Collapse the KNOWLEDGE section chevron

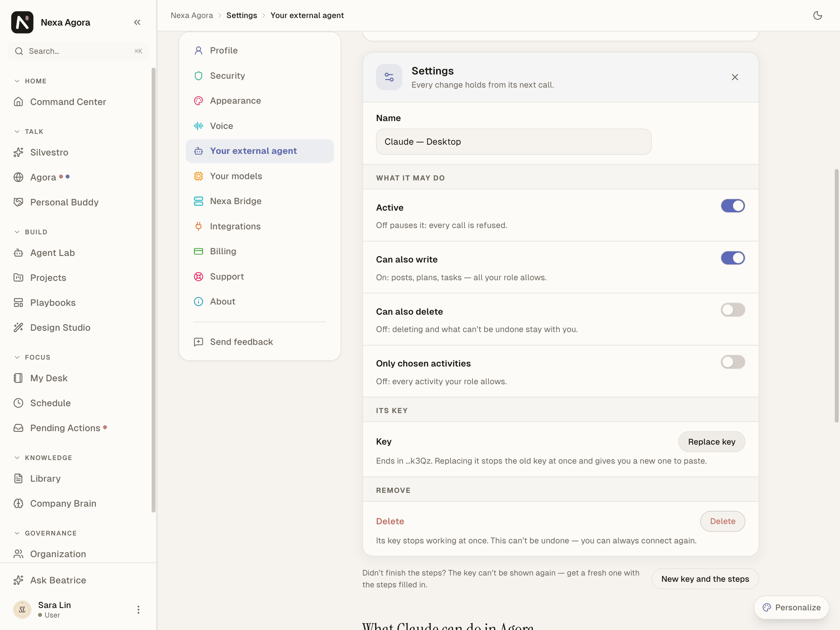(x=17, y=458)
